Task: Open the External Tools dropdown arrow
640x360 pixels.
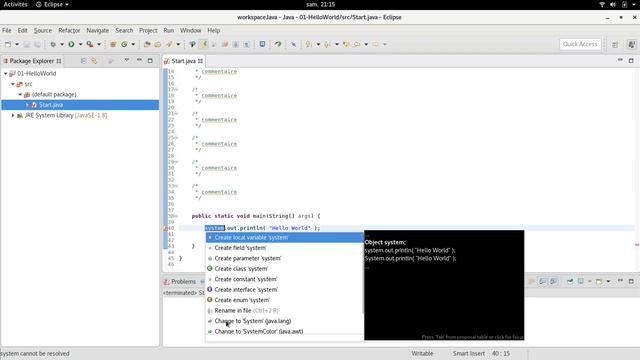Action: (x=99, y=44)
